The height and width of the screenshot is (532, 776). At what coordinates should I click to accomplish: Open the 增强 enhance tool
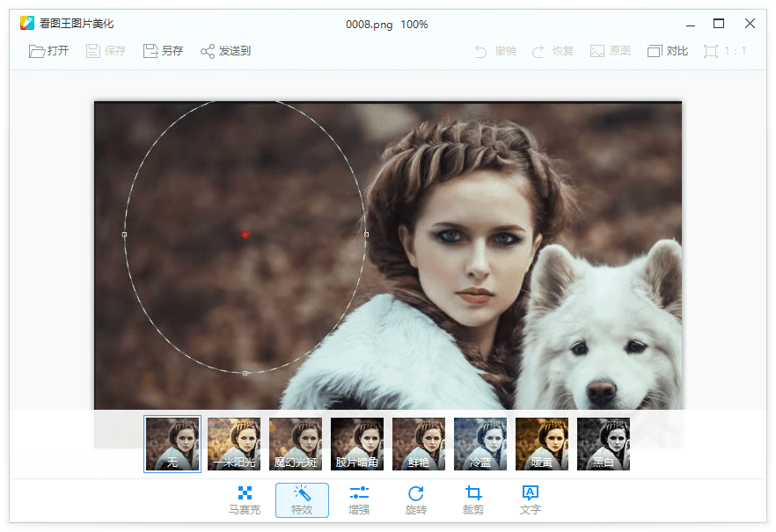coord(359,498)
